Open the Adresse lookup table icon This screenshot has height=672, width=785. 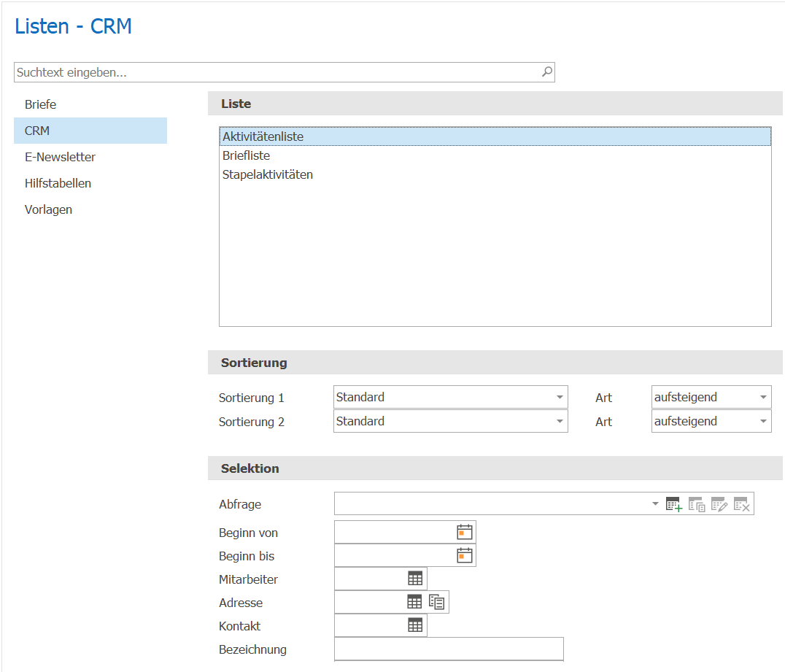coord(414,601)
